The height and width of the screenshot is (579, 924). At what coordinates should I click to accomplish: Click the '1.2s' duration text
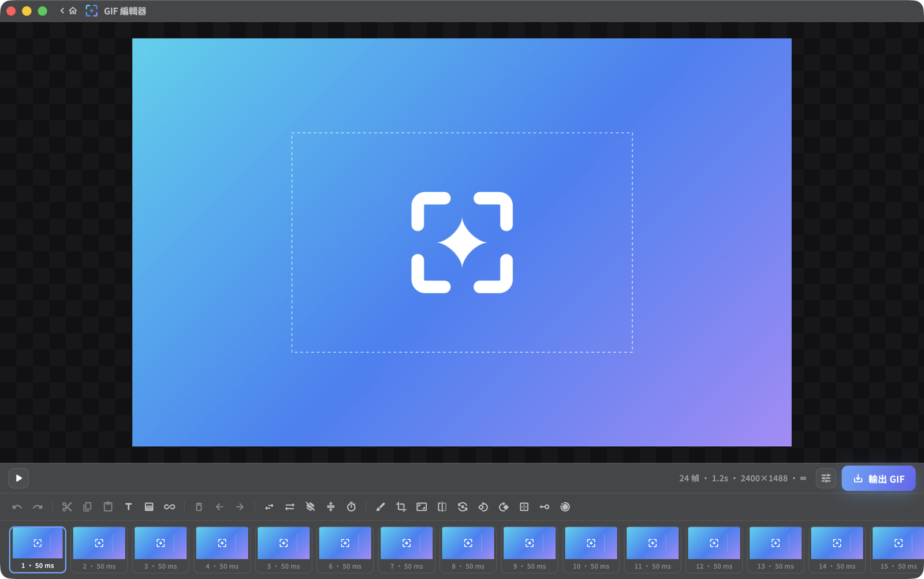point(720,478)
